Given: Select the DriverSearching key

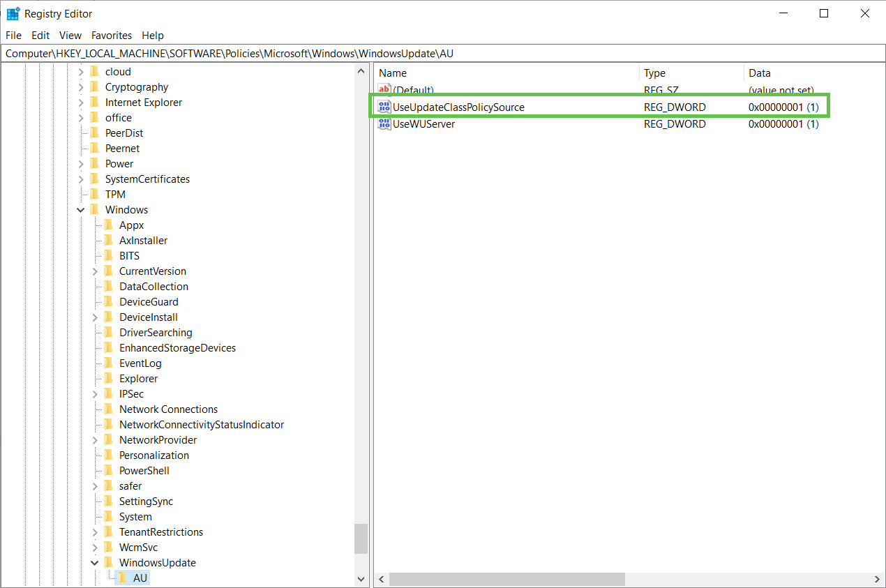Looking at the screenshot, I should (156, 332).
